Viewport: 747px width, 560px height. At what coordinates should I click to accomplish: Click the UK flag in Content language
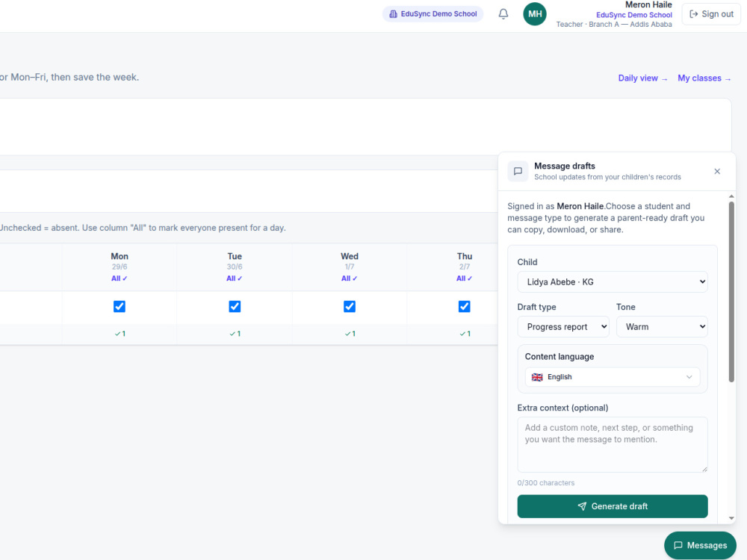coord(537,377)
